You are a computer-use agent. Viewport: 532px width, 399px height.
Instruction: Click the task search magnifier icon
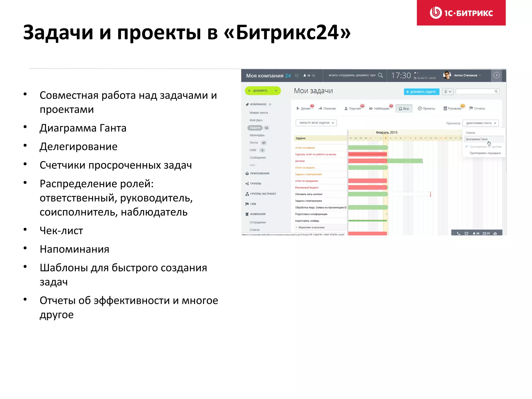click(496, 91)
